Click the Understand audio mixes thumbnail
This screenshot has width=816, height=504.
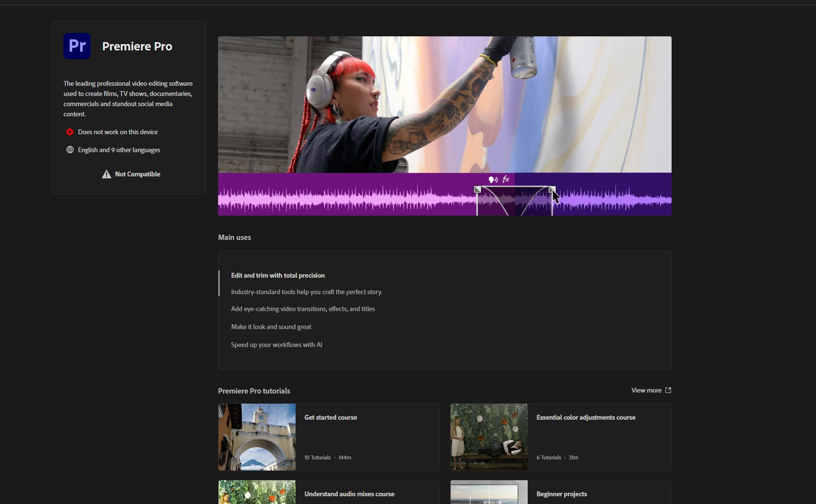(x=257, y=492)
